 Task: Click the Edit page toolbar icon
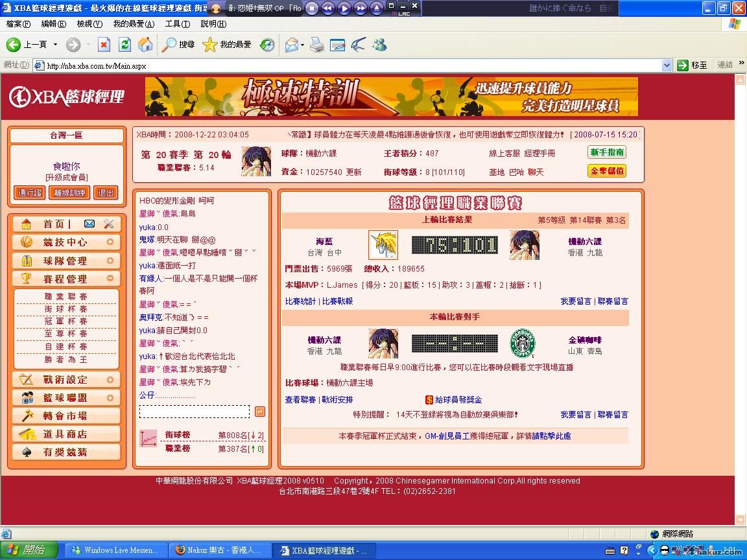coord(337,45)
